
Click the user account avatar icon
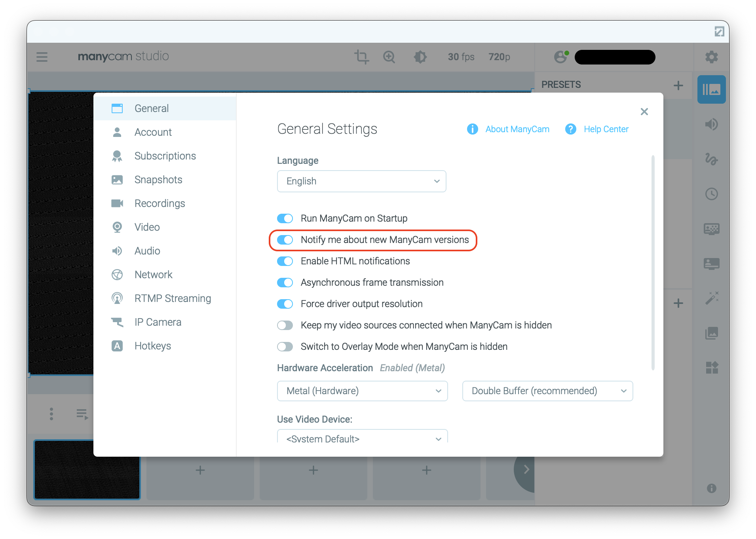pos(561,57)
